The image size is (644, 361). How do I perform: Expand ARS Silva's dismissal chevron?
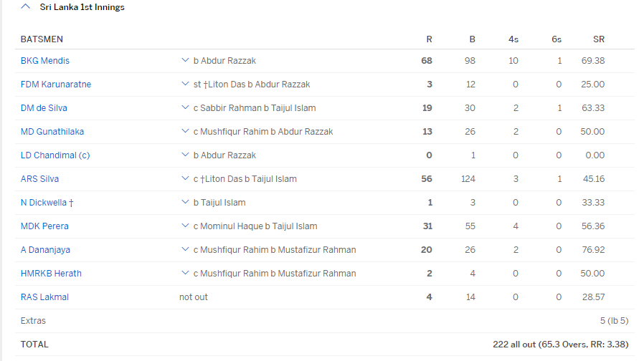185,179
